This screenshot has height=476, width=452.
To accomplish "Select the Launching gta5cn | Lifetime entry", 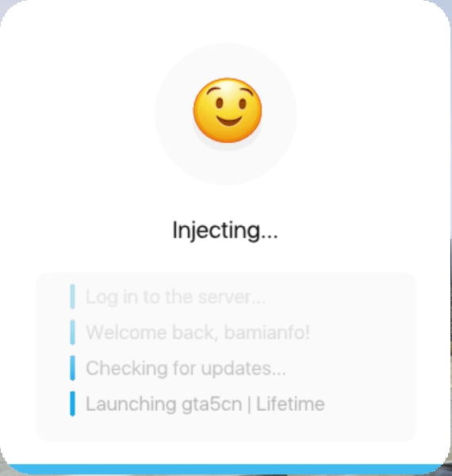I will (205, 404).
